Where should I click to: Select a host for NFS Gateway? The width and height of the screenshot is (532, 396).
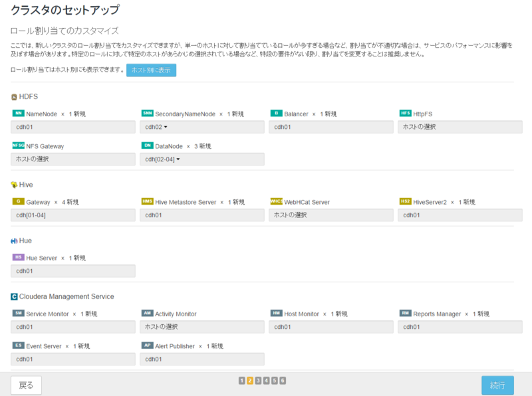pos(73,159)
